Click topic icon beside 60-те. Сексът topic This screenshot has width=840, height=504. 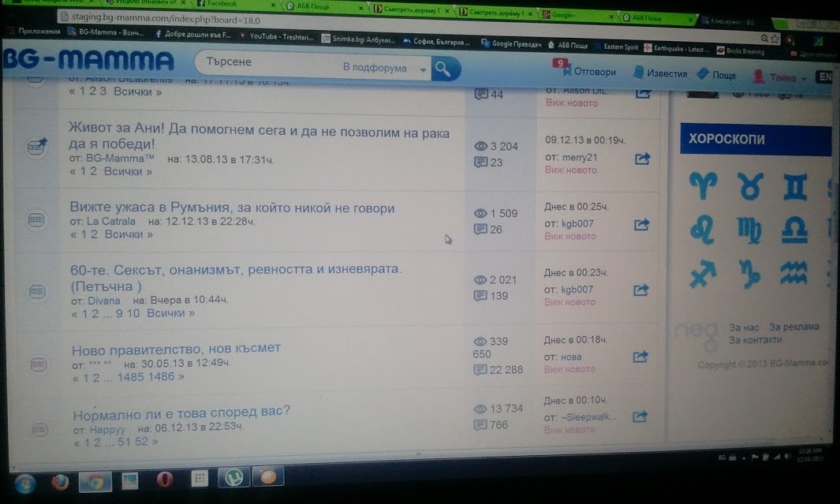coord(37,291)
